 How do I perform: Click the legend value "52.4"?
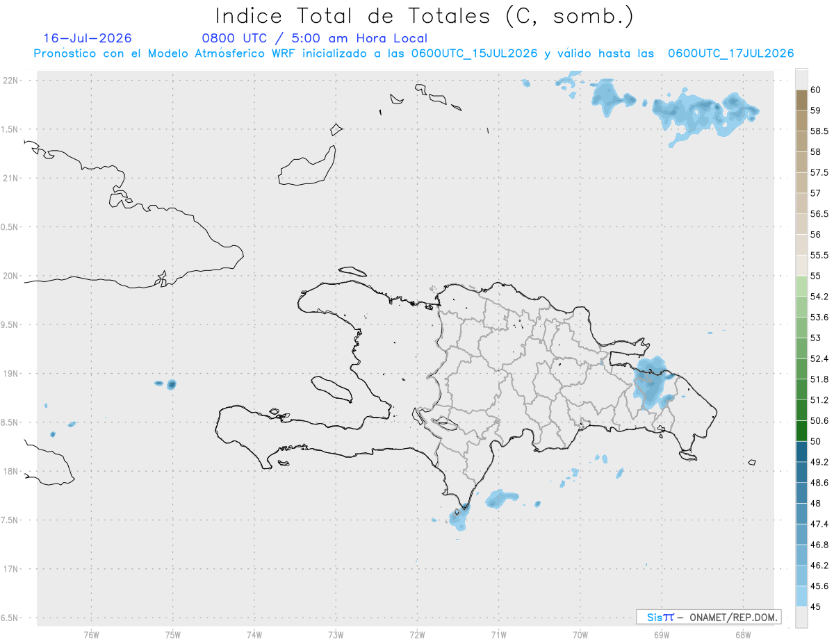tap(819, 358)
